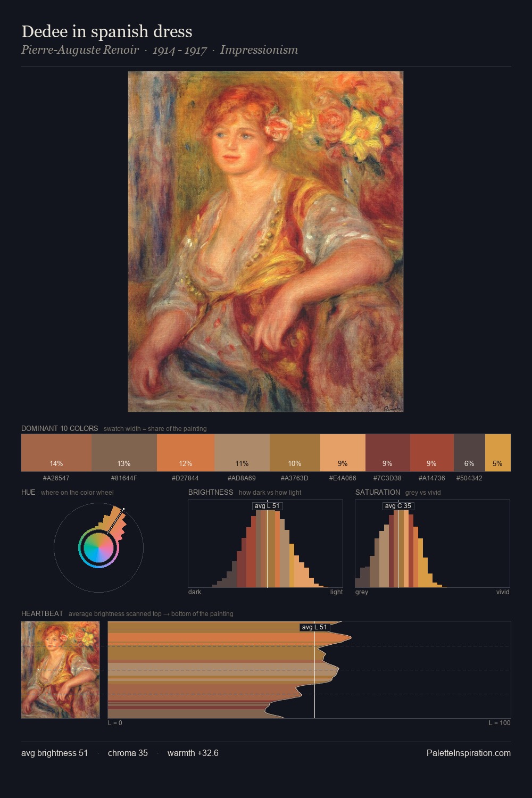Select the 5% golden yellow swatch
Image resolution: width=532 pixels, height=798 pixels.
[x=498, y=453]
